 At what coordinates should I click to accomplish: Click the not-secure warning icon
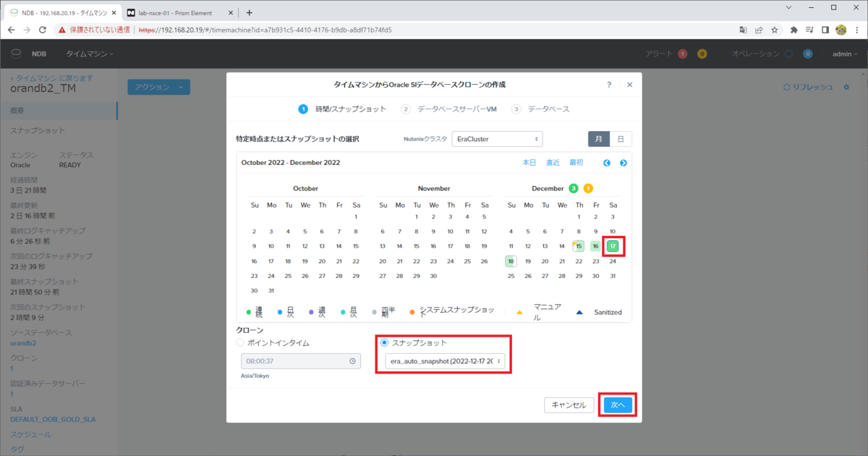(62, 30)
